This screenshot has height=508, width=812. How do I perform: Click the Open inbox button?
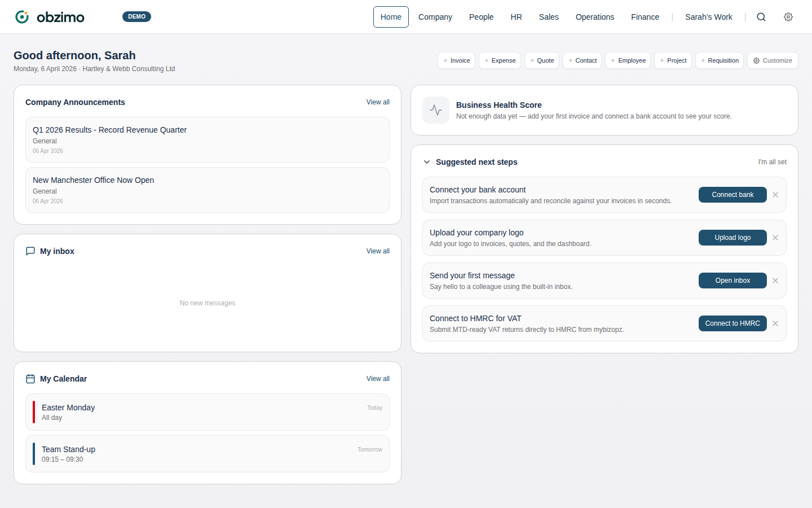coord(732,281)
